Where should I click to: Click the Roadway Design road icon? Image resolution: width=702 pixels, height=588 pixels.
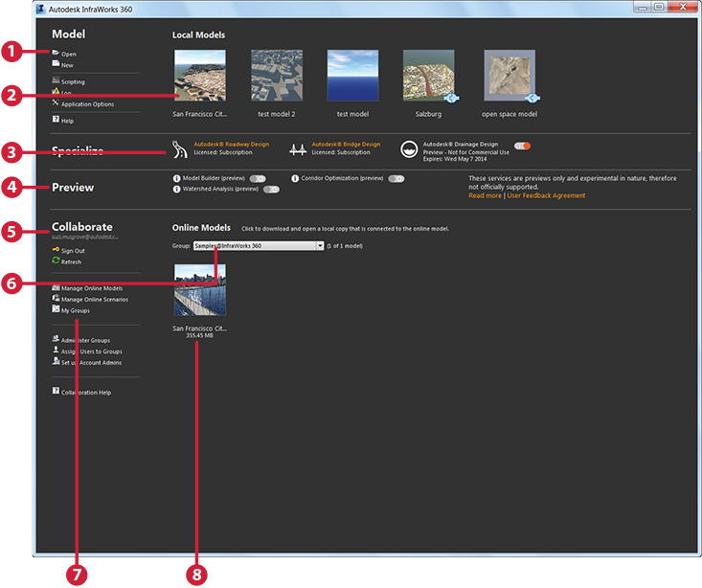pos(180,149)
